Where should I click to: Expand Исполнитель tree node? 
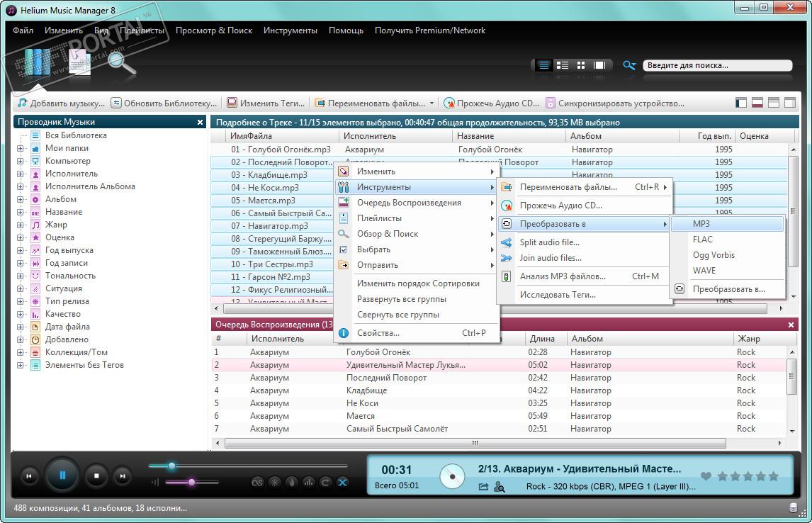(21, 174)
